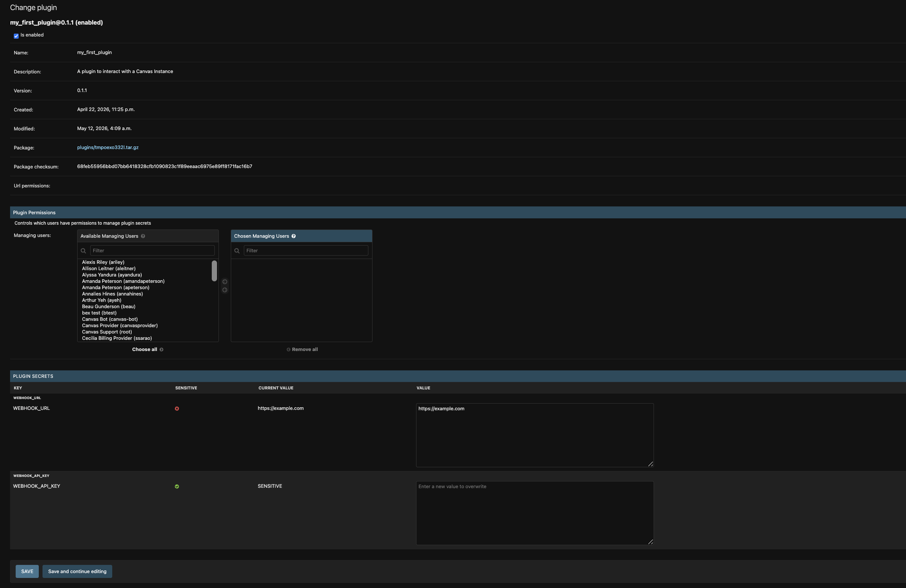
Task: Click the search icon in Chosen users filter
Action: (x=237, y=251)
